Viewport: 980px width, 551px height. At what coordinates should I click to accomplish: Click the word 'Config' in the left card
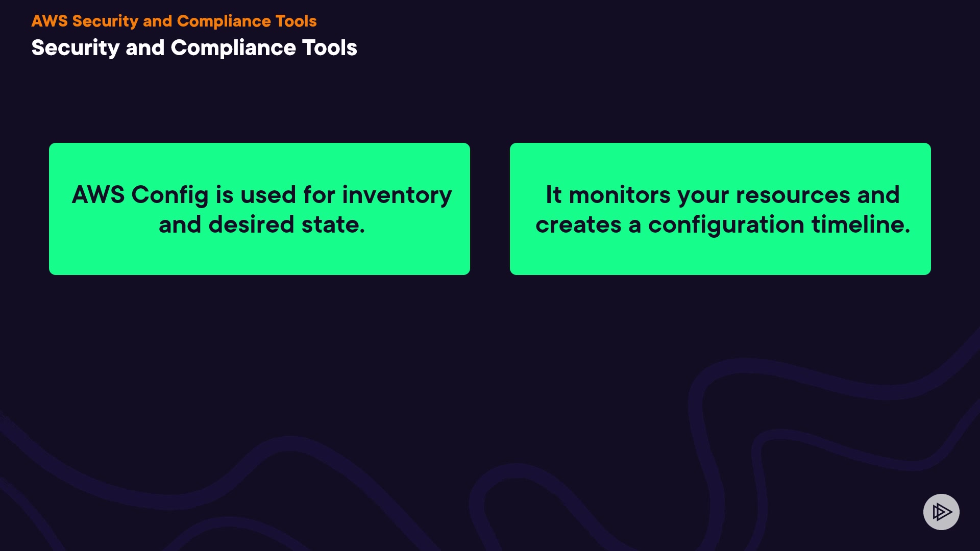point(170,195)
